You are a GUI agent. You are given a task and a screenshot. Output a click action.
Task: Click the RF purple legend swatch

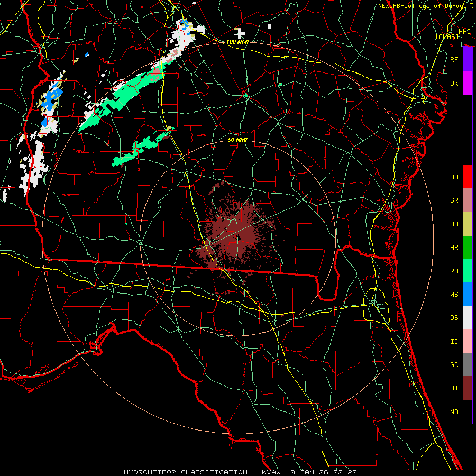point(467,59)
